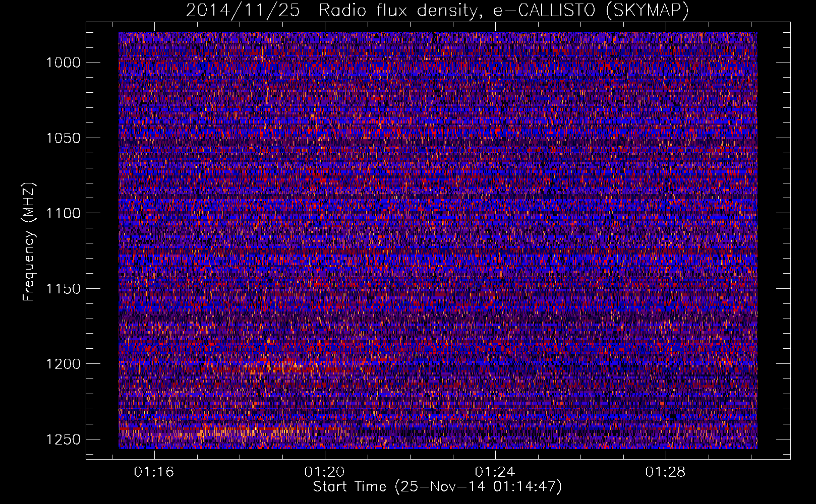
Task: Click the 1050 frequency tick label
Action: [x=63, y=138]
